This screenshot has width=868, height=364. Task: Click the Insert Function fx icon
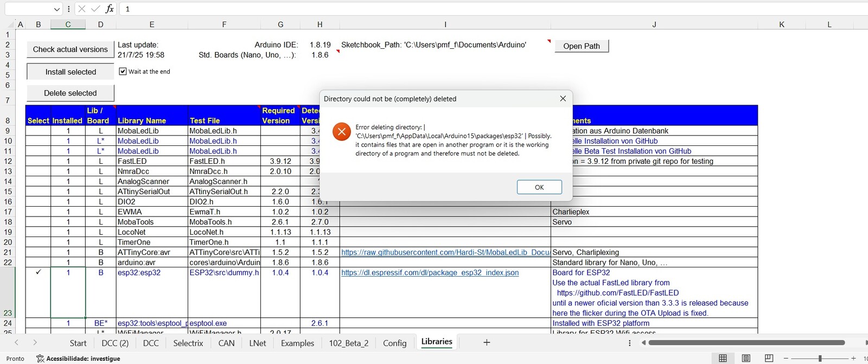coord(110,9)
